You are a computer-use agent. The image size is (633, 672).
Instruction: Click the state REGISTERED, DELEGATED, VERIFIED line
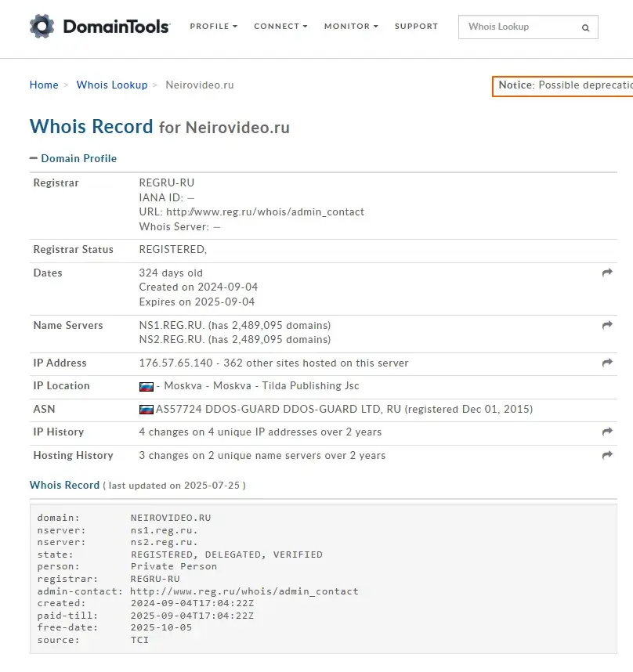click(226, 555)
